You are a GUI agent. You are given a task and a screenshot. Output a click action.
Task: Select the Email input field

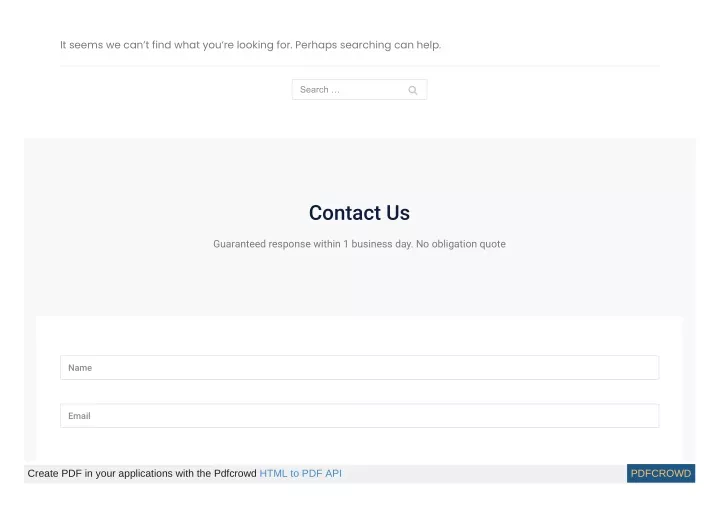coord(360,416)
